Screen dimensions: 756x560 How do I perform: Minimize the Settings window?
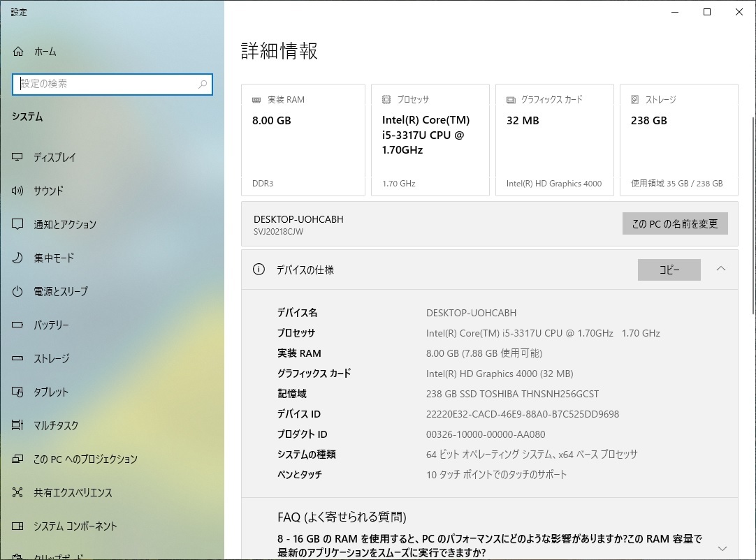point(675,12)
